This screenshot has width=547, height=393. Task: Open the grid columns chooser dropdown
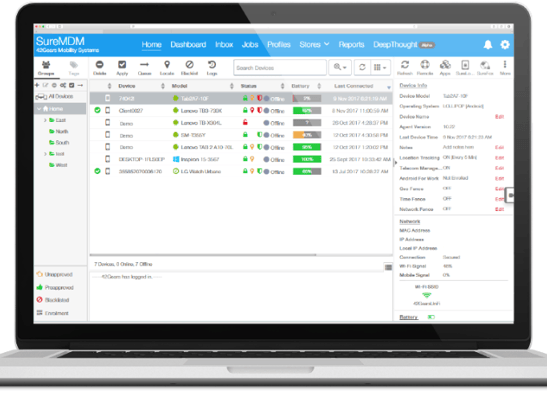point(380,67)
